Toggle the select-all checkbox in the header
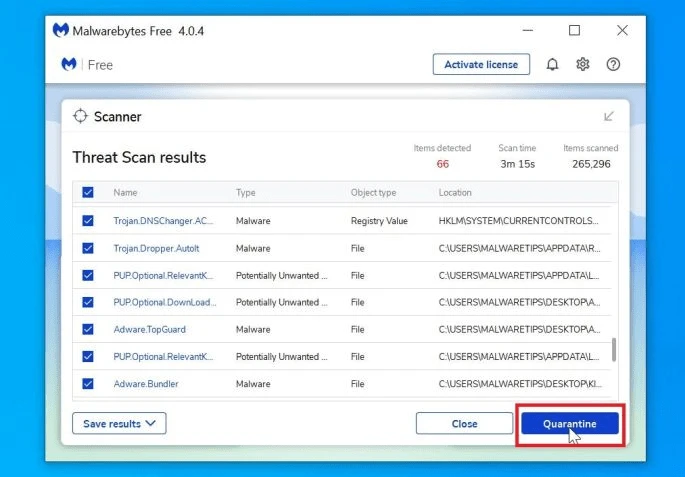 click(88, 192)
